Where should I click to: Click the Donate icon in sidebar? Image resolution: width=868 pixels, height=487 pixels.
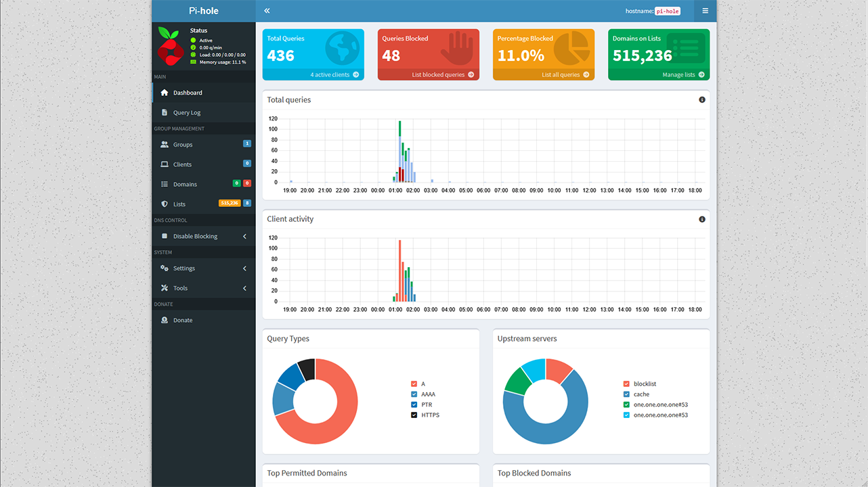tap(165, 321)
